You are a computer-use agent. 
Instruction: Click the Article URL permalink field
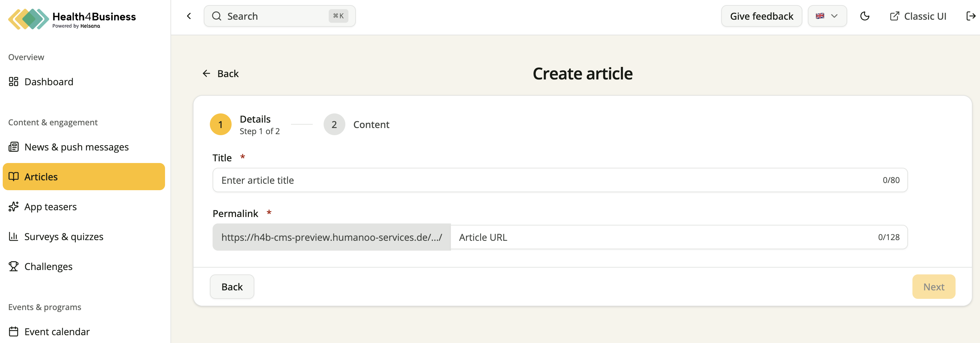(679, 237)
